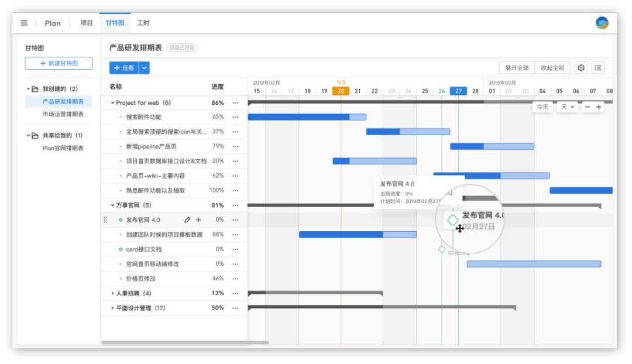Viewport: 632px width, 364px height.
Task: Click the user avatar in the top-right corner
Action: (601, 23)
